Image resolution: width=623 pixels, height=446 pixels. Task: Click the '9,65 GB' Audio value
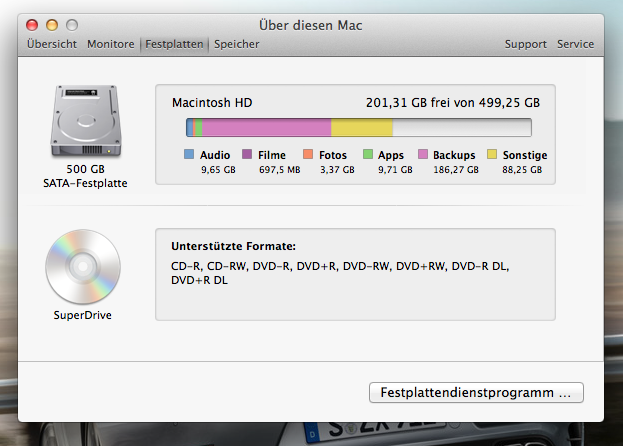(218, 170)
